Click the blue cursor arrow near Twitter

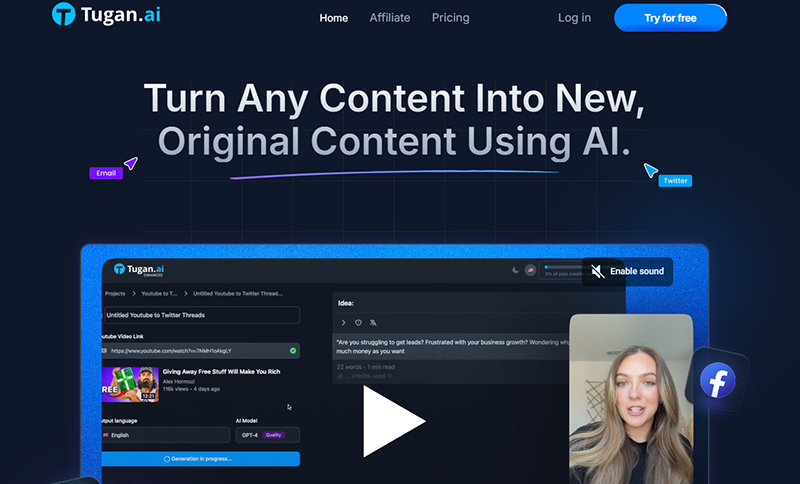650,170
